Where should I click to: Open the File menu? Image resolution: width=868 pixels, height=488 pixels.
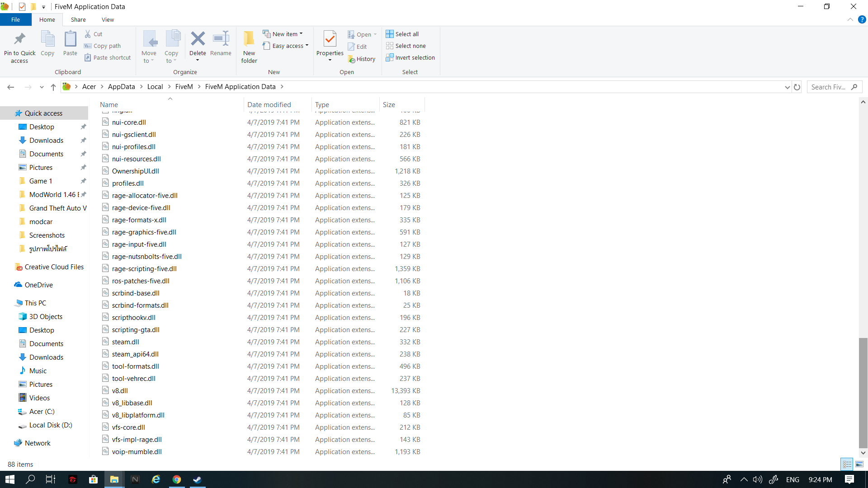pyautogui.click(x=15, y=19)
